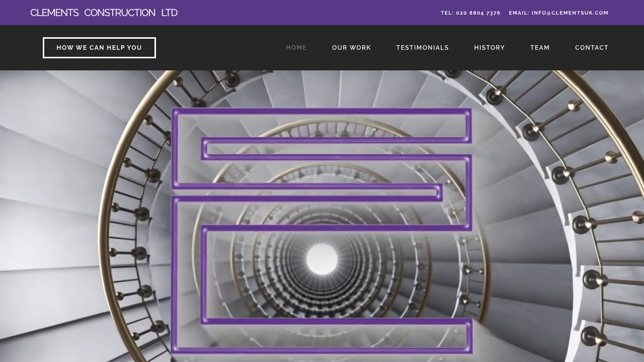Call the TEL: 020 8804 7376 number

click(470, 12)
